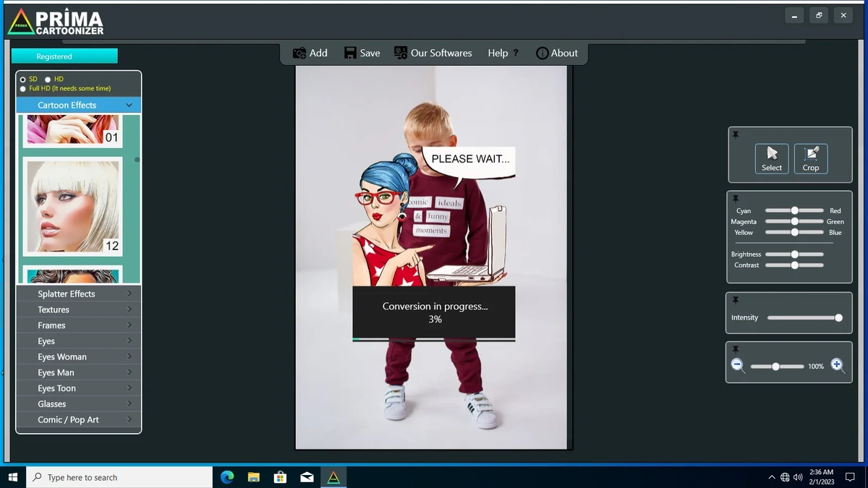Expand the Comic / Pop Art category
Image resolution: width=868 pixels, height=488 pixels.
[x=79, y=419]
